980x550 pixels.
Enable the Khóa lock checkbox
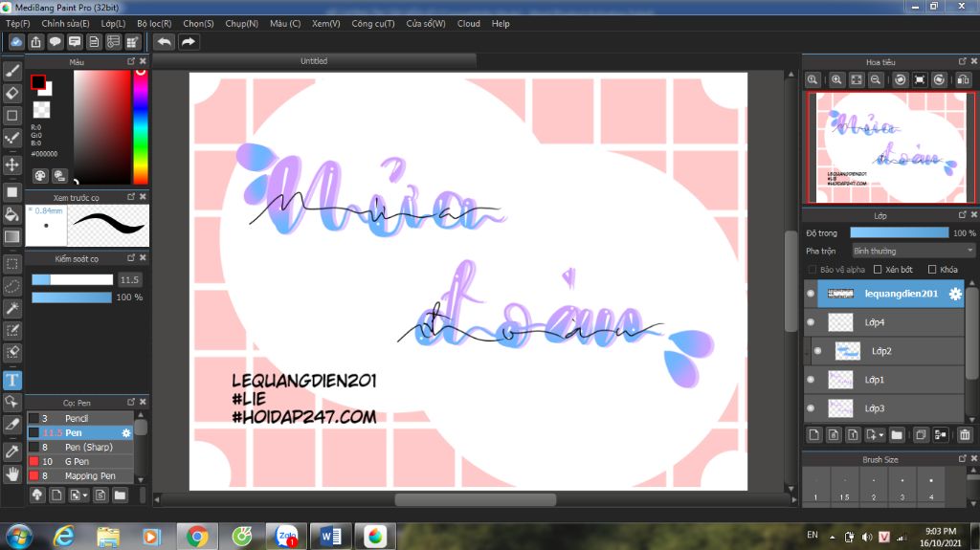[932, 270]
